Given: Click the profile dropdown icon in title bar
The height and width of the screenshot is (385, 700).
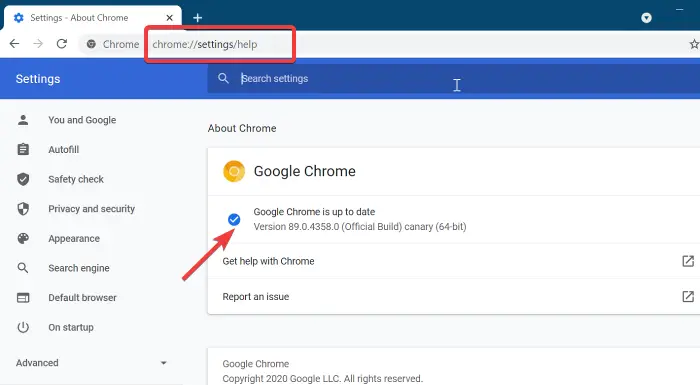Looking at the screenshot, I should (x=646, y=18).
